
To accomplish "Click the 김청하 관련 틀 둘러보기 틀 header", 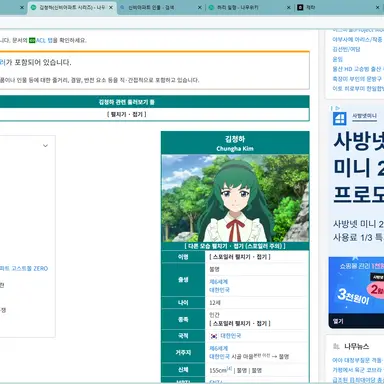I will (x=127, y=102).
